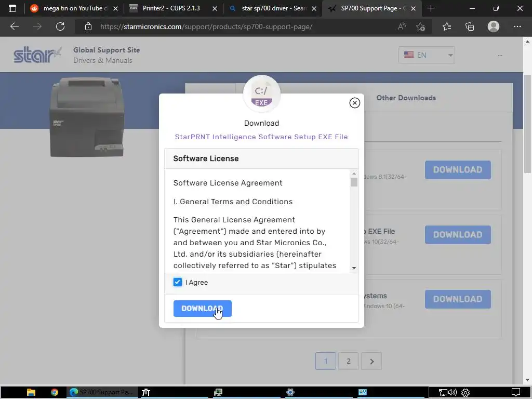Open blue gear app in taskbar

(x=290, y=392)
